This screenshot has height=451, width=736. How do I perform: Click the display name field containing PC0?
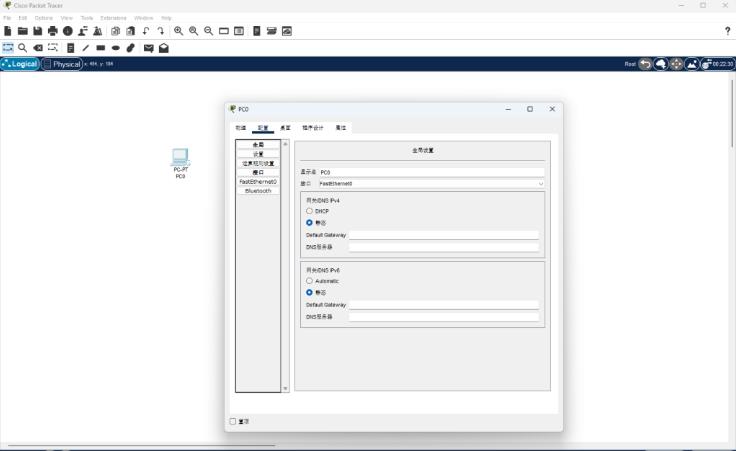coord(431,172)
